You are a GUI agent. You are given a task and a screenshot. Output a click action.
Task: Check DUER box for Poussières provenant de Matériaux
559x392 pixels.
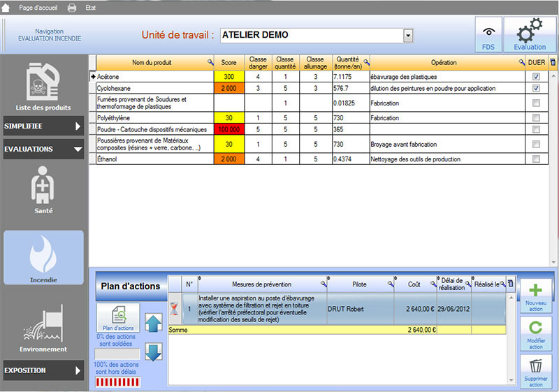pyautogui.click(x=536, y=144)
